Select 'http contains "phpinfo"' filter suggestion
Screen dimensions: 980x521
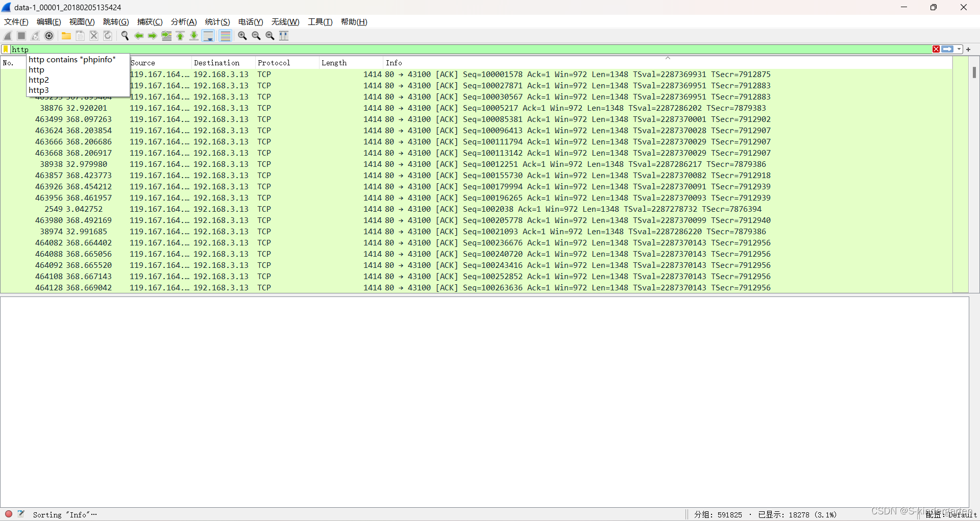(78, 60)
